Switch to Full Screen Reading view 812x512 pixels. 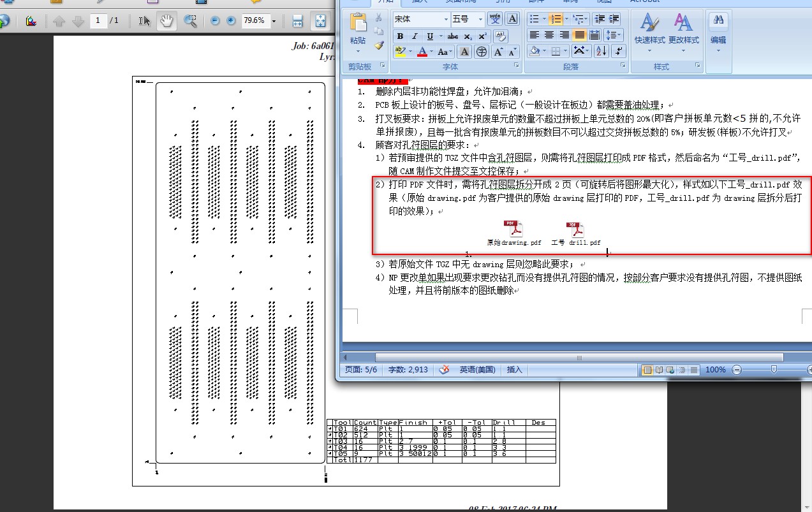pyautogui.click(x=659, y=370)
